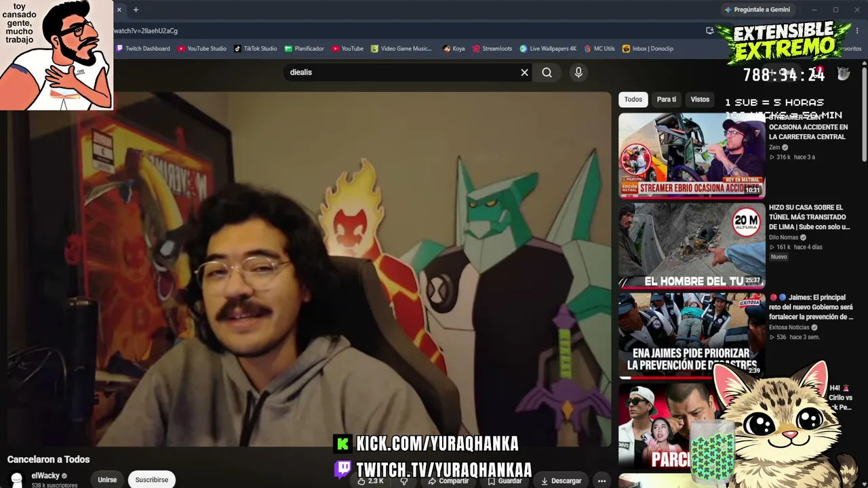Subscribe with the Suscribirse button
The width and height of the screenshot is (868, 488).
click(x=152, y=480)
